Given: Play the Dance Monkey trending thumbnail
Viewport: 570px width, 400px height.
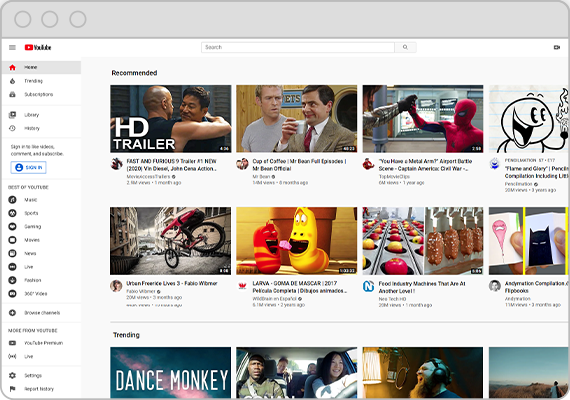Looking at the screenshot, I should [x=170, y=373].
